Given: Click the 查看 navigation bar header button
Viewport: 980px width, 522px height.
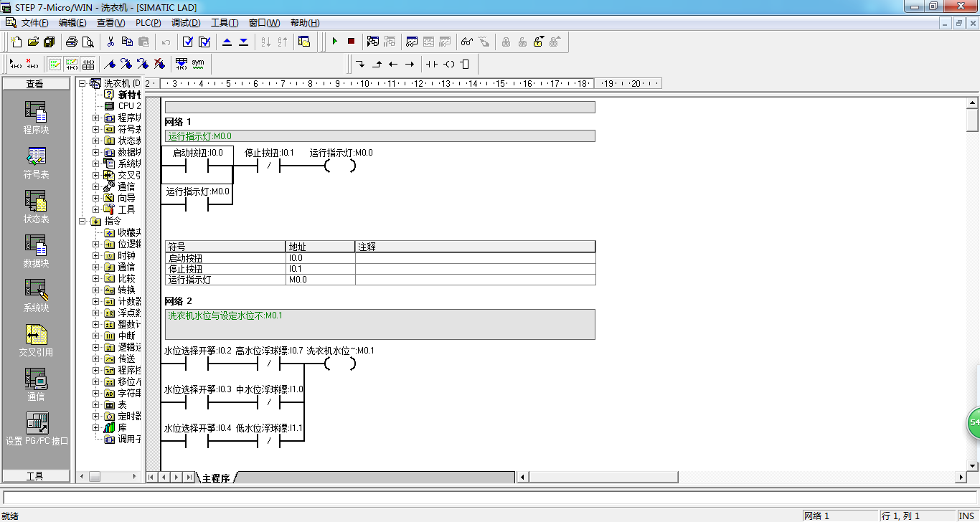Looking at the screenshot, I should pos(35,84).
